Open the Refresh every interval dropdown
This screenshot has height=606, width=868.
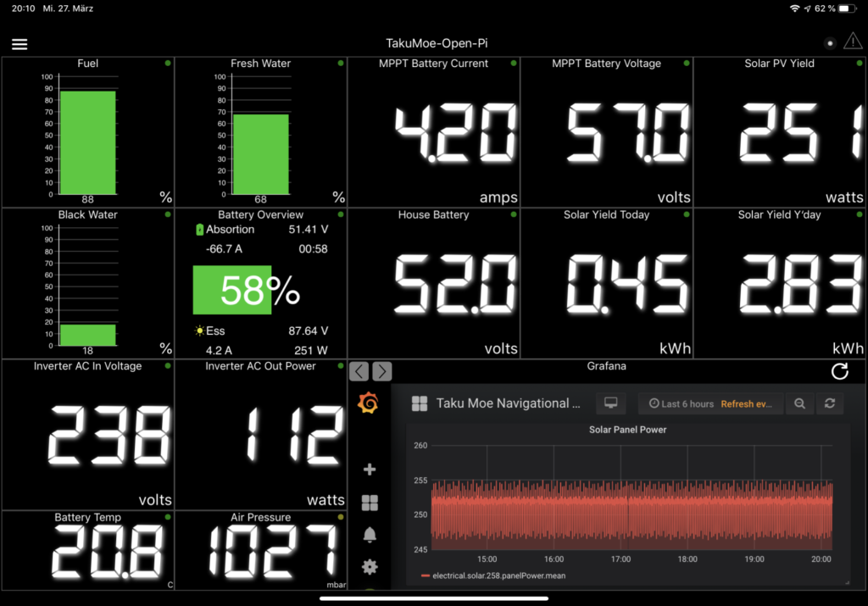745,403
